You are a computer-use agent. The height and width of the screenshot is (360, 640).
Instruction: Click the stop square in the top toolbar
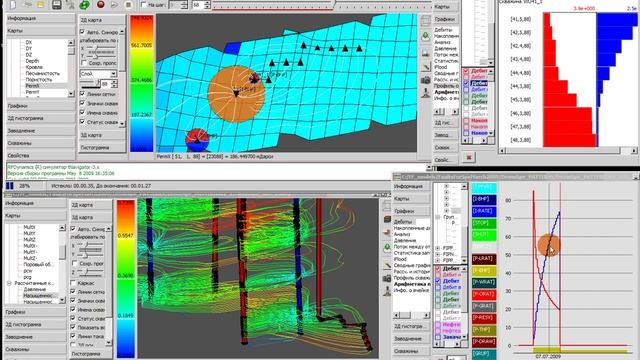128,4
